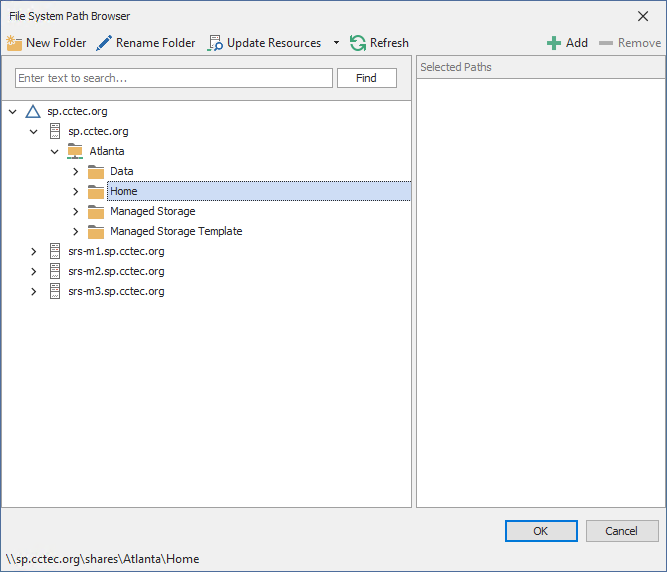Expand the Data folder node

click(75, 171)
